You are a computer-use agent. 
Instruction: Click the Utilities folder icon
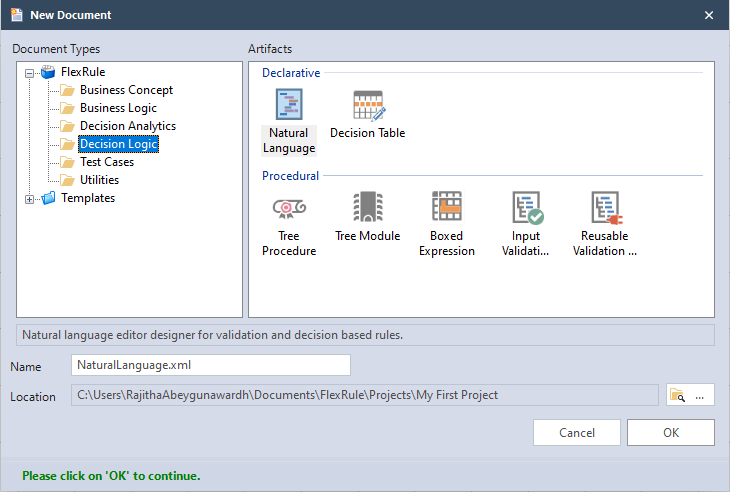pyautogui.click(x=68, y=180)
